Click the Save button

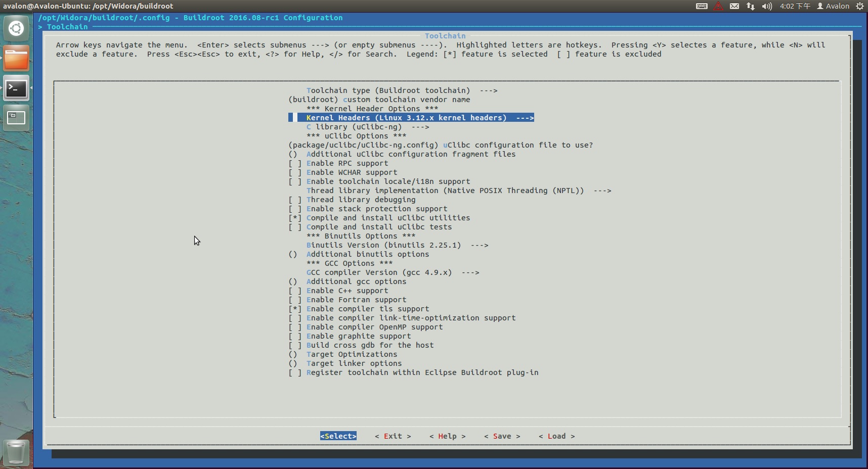click(502, 436)
